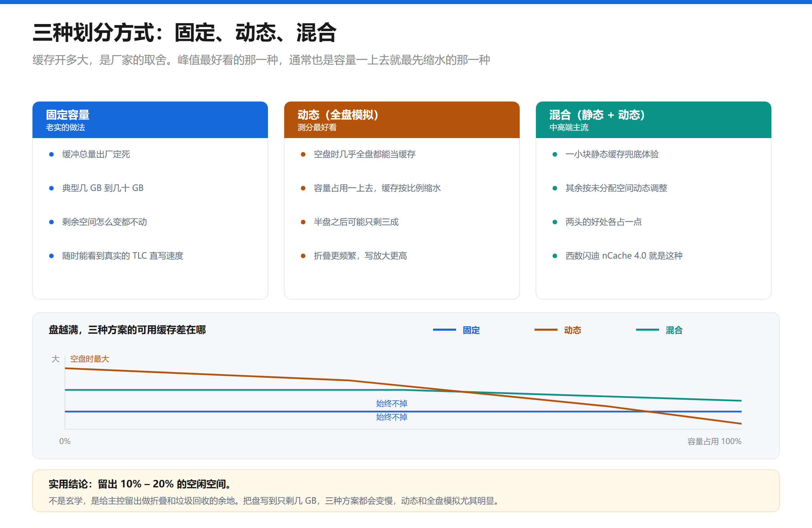The height and width of the screenshot is (528, 812).
Task: Click the 固定 legend label
Action: click(x=471, y=330)
